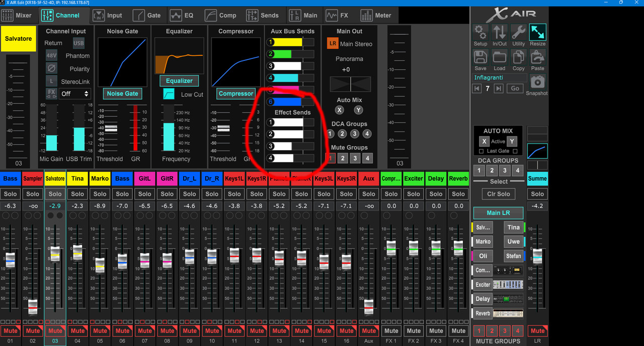Switch to the EQ tab
Screen dimensions: 644x346
[x=183, y=15]
